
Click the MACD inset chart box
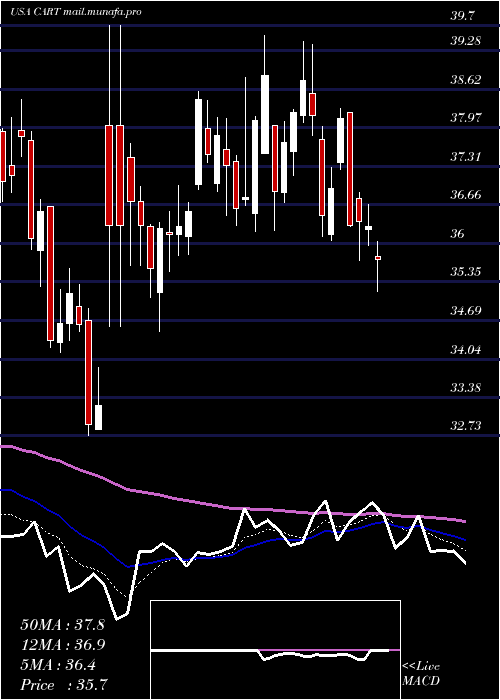point(275,650)
